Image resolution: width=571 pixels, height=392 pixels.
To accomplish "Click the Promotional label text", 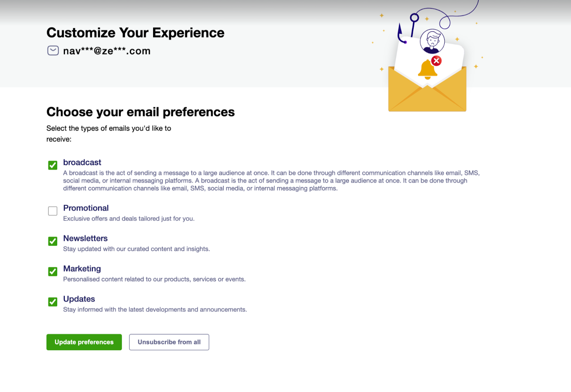I will pos(86,208).
